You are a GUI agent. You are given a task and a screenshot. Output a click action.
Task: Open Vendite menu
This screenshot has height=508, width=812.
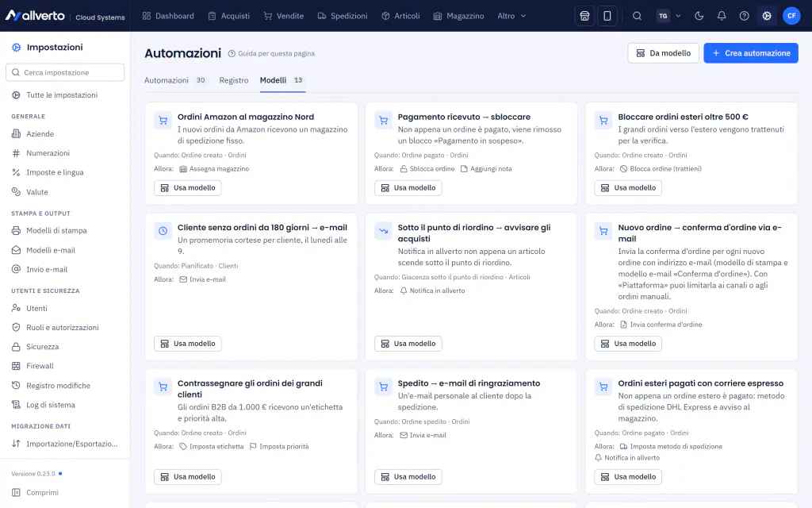[x=283, y=16]
